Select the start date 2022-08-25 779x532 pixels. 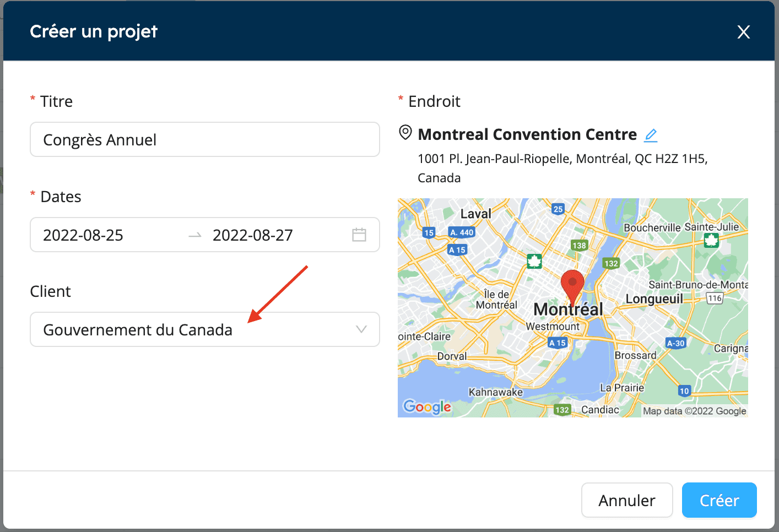pyautogui.click(x=83, y=235)
